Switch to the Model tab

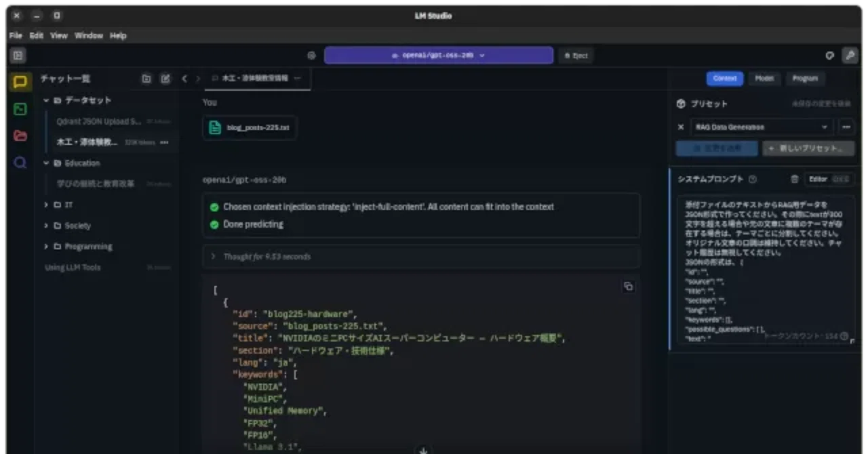(764, 79)
